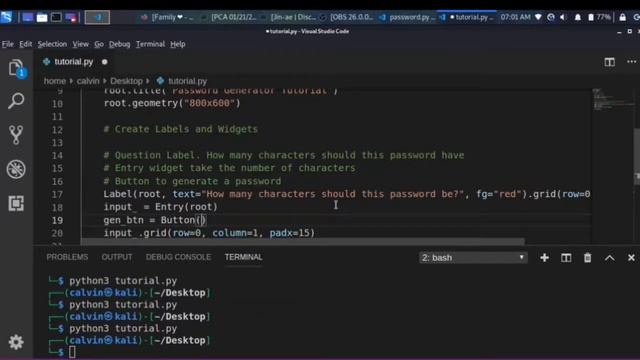Click the 'Desktop' breadcrumb segment
The width and height of the screenshot is (640, 360).
tap(126, 81)
